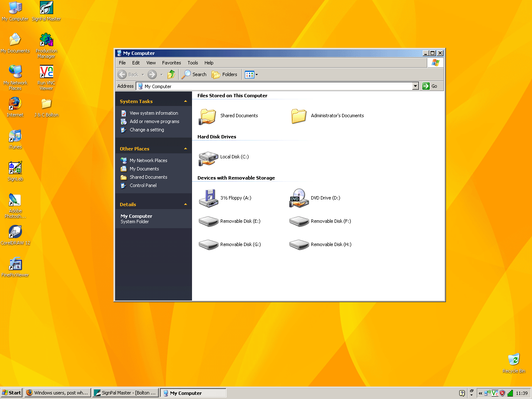Select the Removable Disk (F:) icon

click(x=299, y=222)
